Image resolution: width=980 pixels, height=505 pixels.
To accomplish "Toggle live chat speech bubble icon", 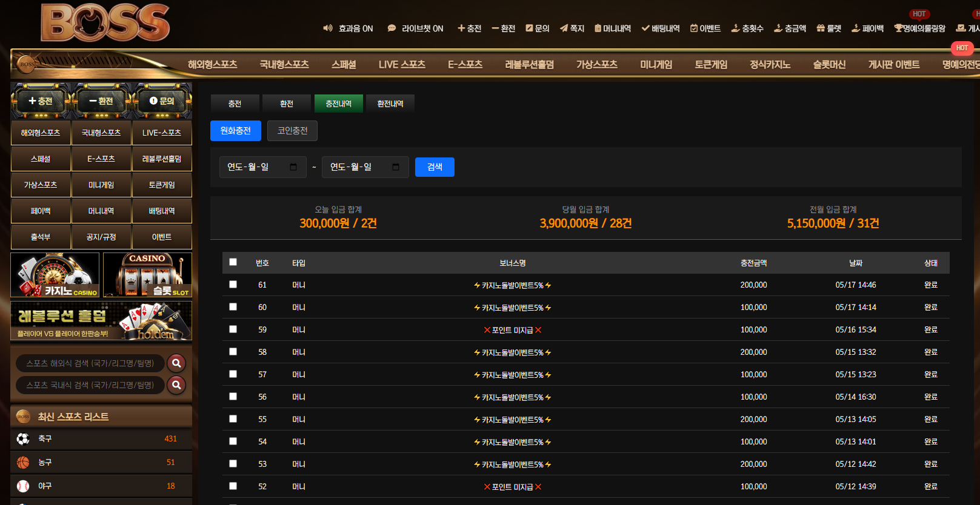I will pos(392,28).
